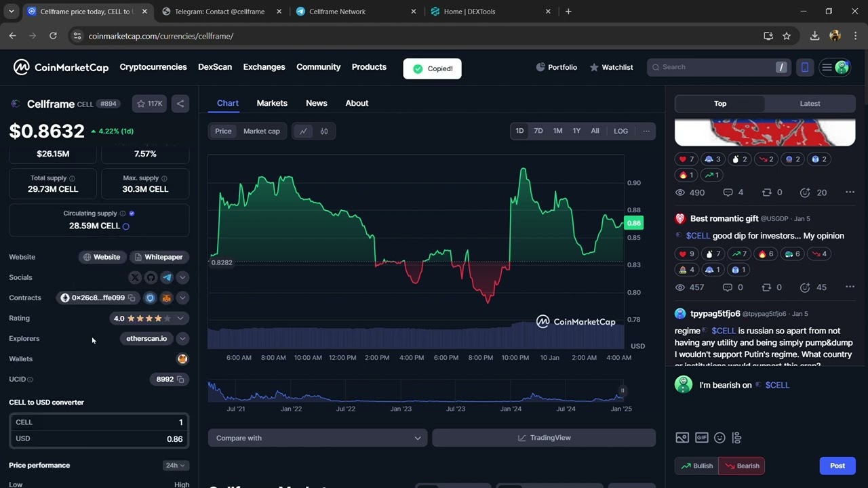Select the 1Y time range

[576, 131]
